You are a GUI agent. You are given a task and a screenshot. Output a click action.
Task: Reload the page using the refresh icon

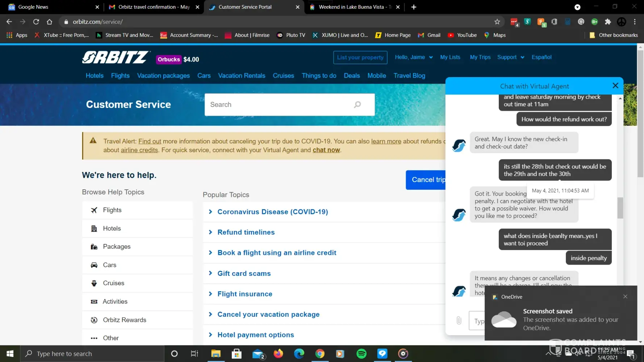point(36,22)
